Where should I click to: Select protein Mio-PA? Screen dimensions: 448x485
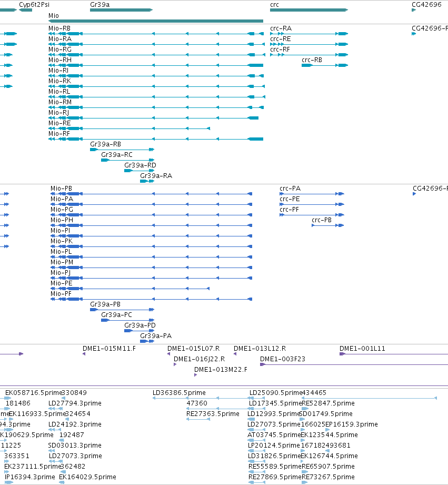[x=62, y=199]
